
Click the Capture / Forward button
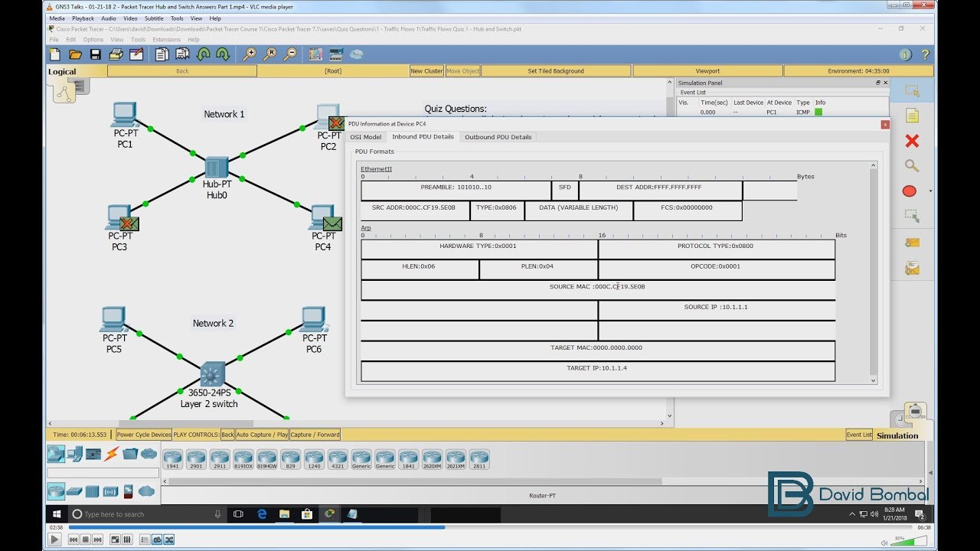[315, 435]
